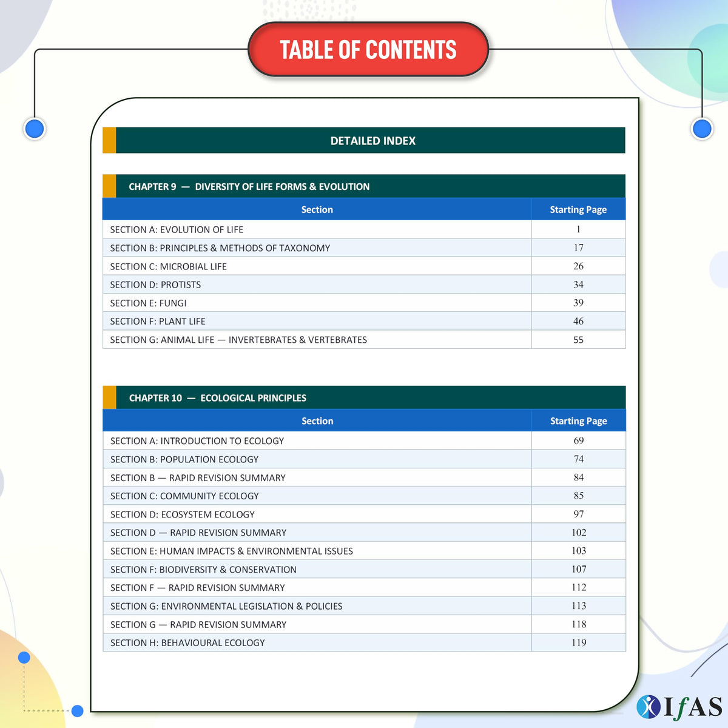Click Section C: Microbial Life row
The width and height of the screenshot is (728, 728).
point(364,266)
